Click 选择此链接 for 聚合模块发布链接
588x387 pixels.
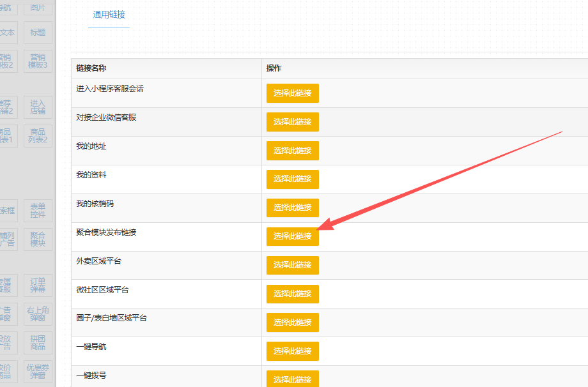292,236
